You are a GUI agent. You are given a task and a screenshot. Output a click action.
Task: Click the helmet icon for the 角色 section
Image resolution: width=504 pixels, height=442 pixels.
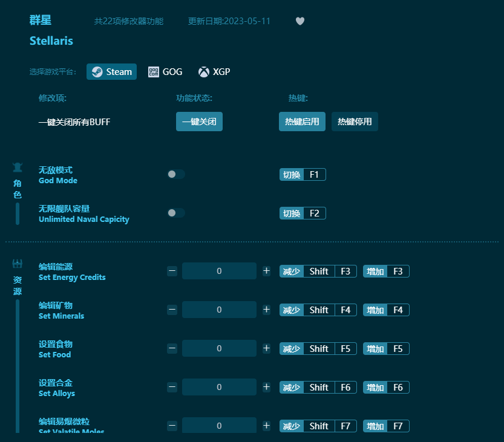tap(17, 167)
